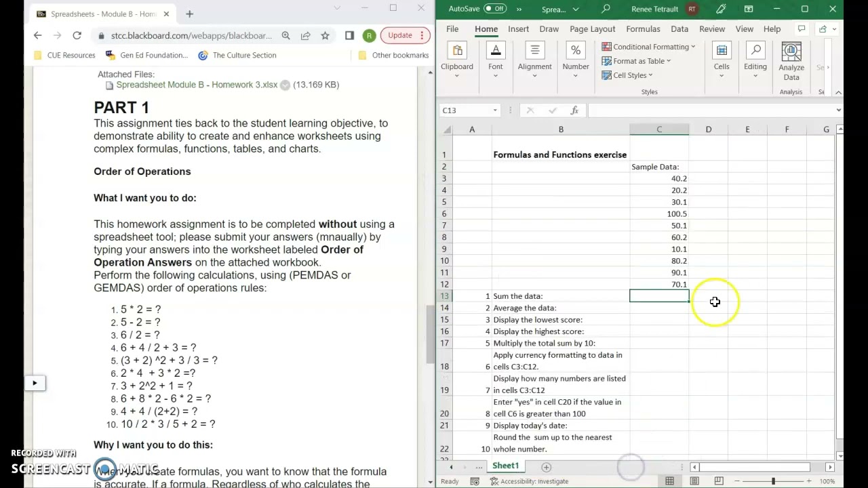Expand the Editing group
This screenshot has width=868, height=488.
point(755,61)
